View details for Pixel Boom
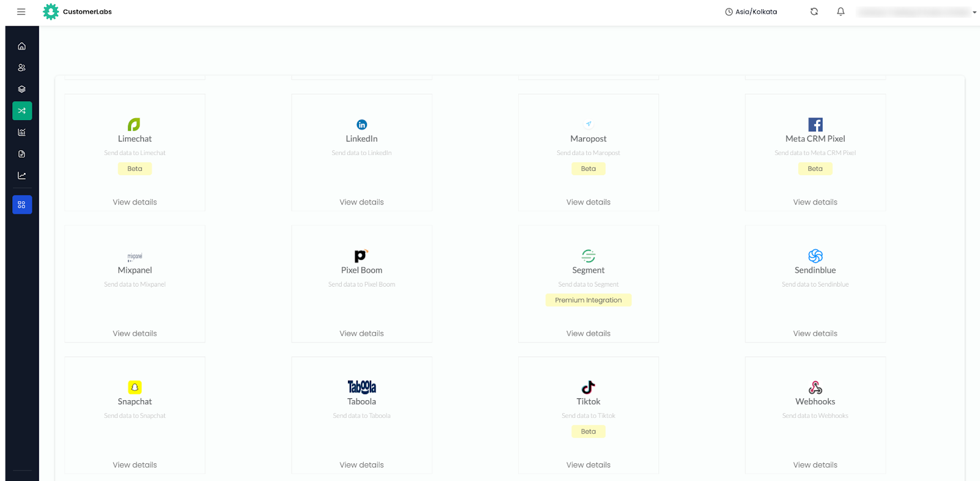This screenshot has height=481, width=980. pos(362,333)
